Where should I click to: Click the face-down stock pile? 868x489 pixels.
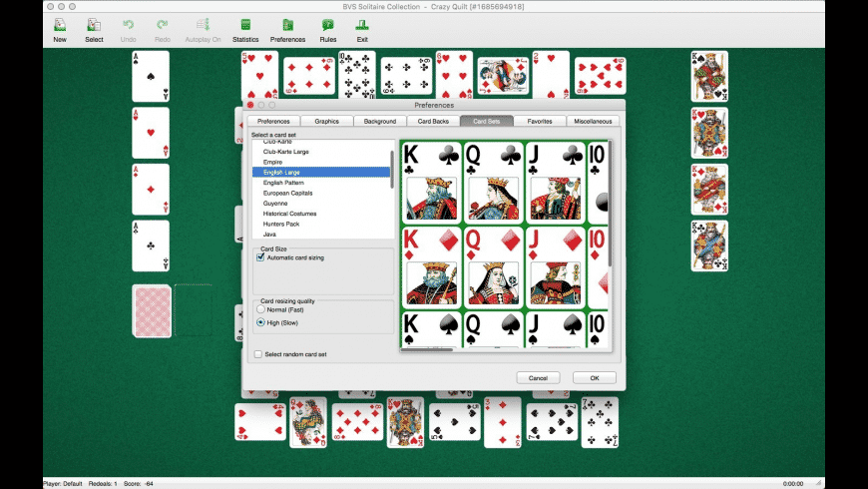(x=152, y=311)
